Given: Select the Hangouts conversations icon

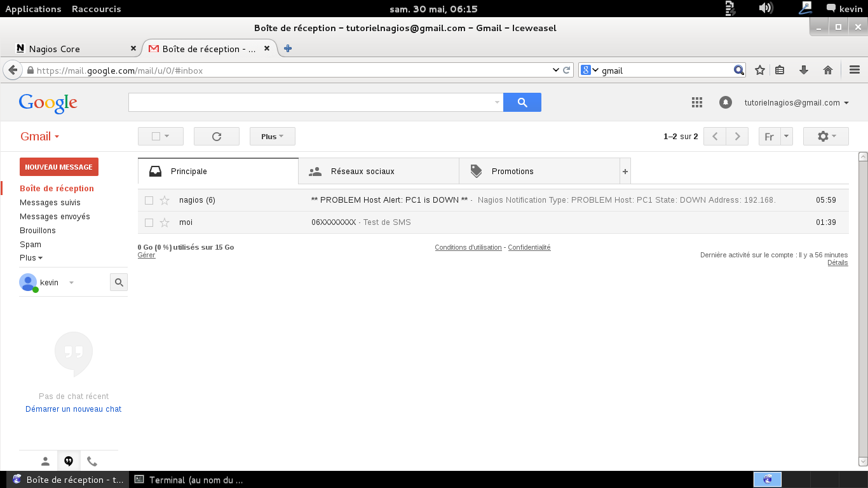Looking at the screenshot, I should tap(68, 461).
